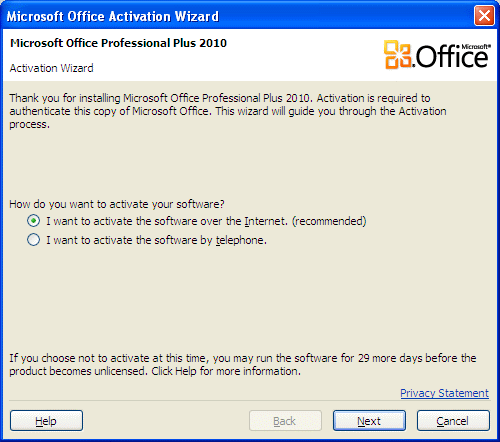
Task: Click the 'by telephone' option label text
Action: click(x=156, y=240)
